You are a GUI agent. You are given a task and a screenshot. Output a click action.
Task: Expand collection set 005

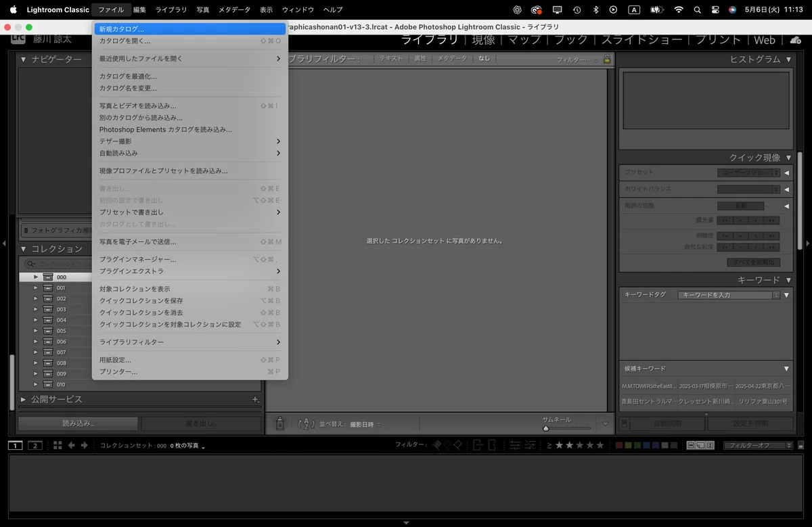35,331
